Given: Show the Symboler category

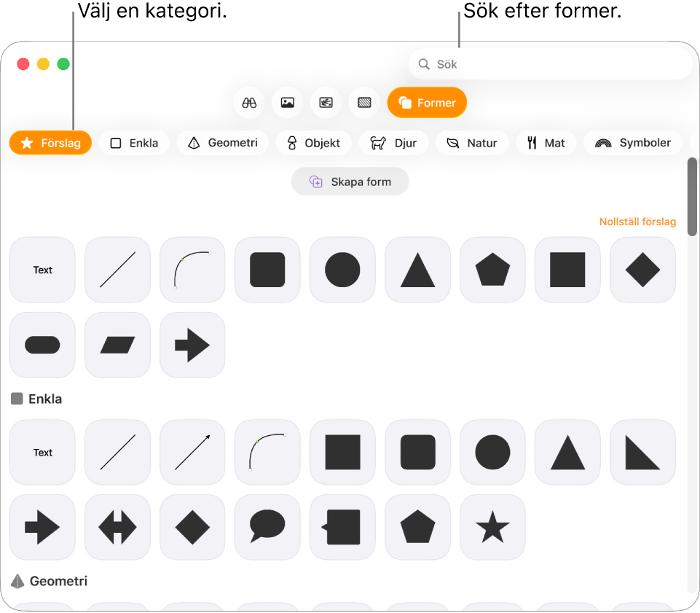Looking at the screenshot, I should click(x=633, y=143).
